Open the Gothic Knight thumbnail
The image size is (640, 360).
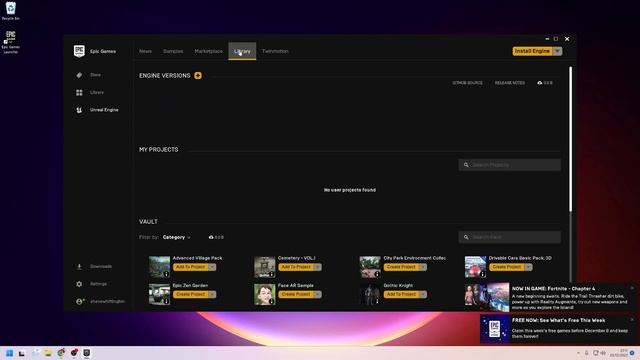click(x=370, y=294)
